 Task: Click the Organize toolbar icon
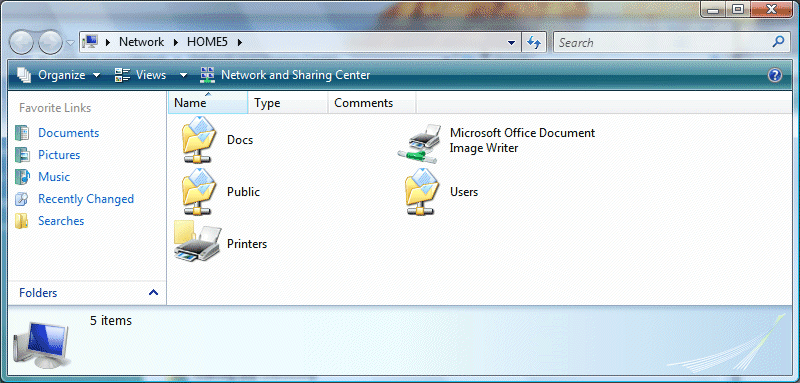24,75
